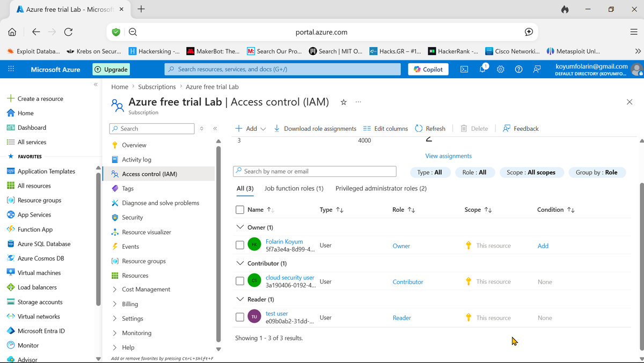Expand the Monitoring section
Viewport: 644px width, 363px height.
click(x=131, y=333)
